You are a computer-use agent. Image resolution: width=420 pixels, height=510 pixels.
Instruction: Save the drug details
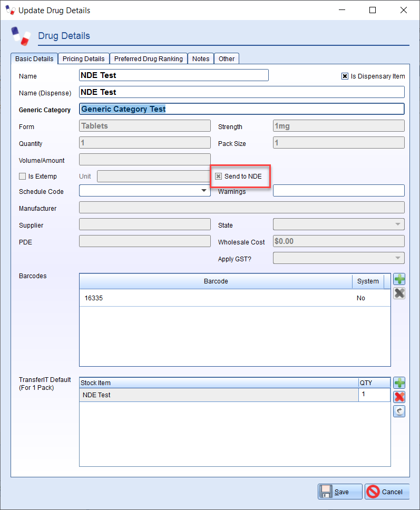[340, 492]
